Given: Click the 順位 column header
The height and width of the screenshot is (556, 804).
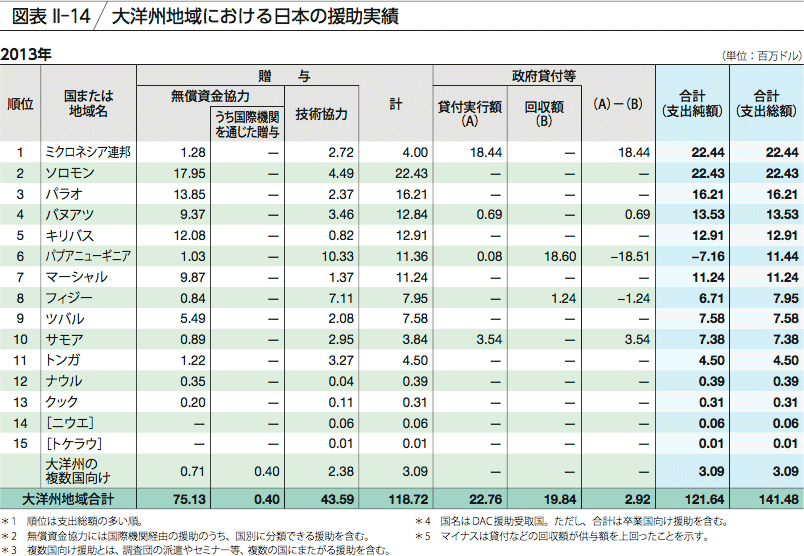Looking at the screenshot, I should pyautogui.click(x=20, y=104).
